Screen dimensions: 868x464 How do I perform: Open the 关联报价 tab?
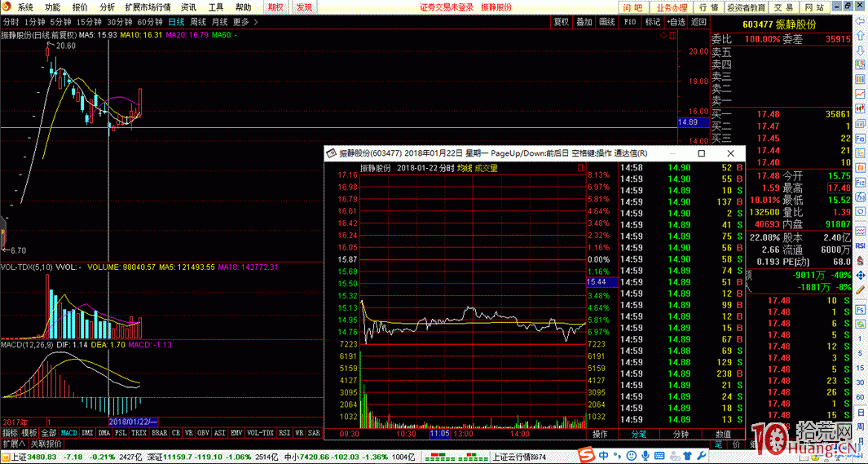coord(46,444)
